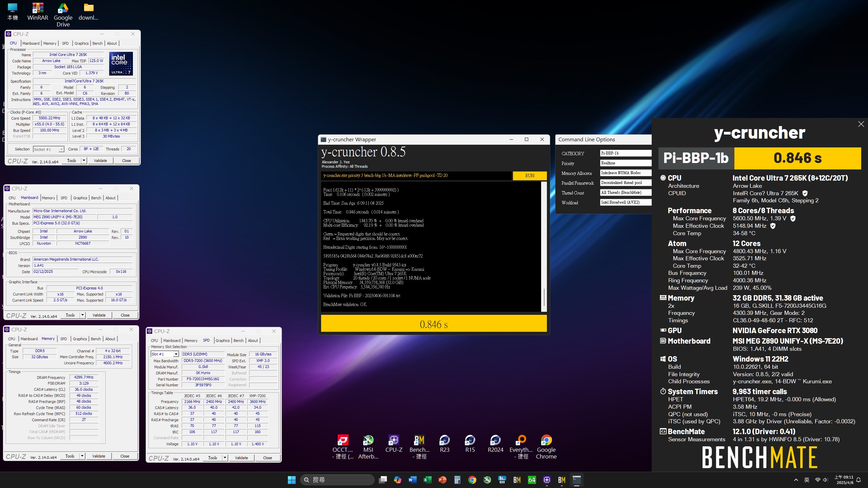This screenshot has height=488, width=868.
Task: Open the Google Drive desktop shortcut
Action: (63, 15)
